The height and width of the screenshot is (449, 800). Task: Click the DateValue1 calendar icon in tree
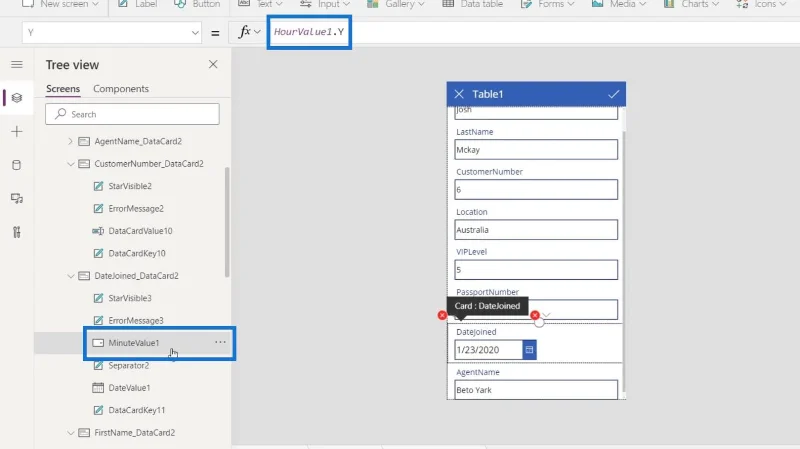tap(98, 387)
